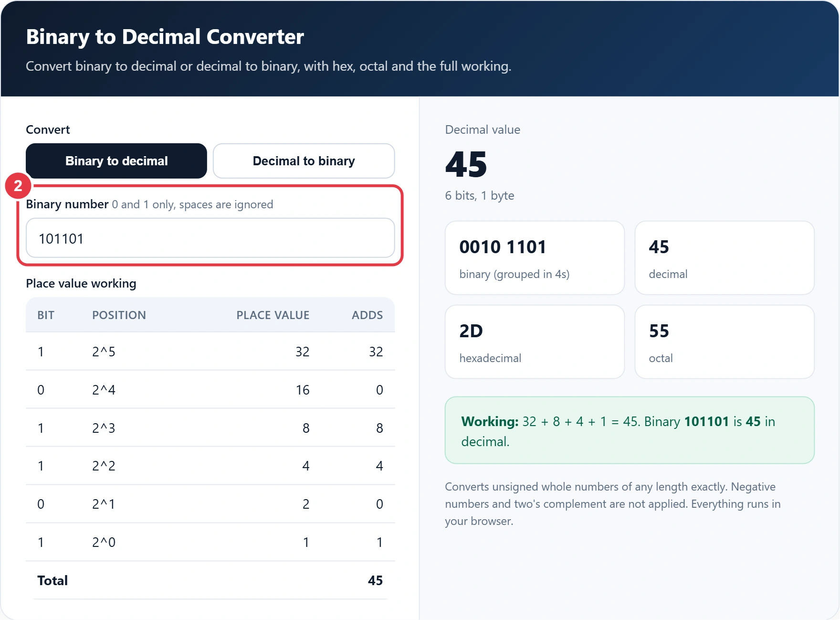Click the 2^2 position cell
The height and width of the screenshot is (620, 840).
pyautogui.click(x=104, y=466)
